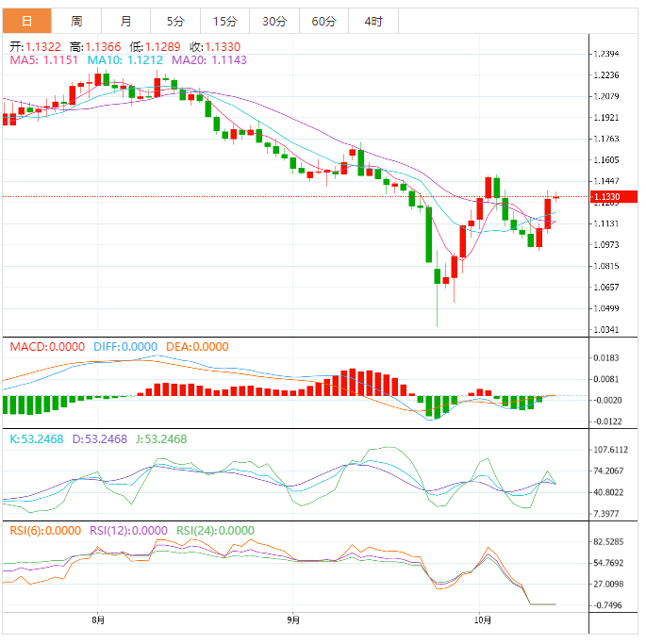Click the RSI(6) indicator label

(x=45, y=531)
